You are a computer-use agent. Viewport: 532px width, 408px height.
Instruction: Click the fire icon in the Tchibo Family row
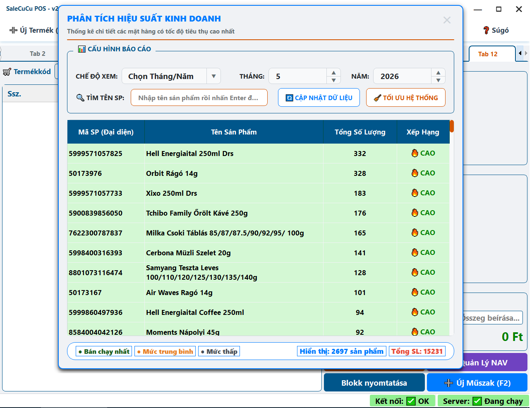pos(415,213)
